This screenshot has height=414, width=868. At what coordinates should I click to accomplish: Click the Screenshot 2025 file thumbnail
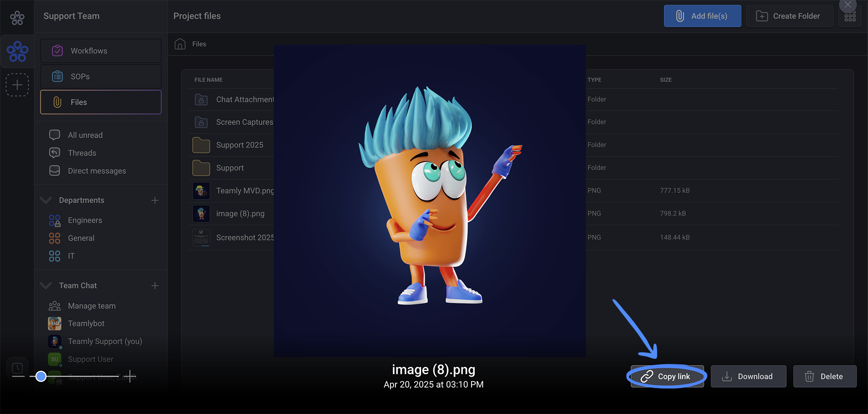pyautogui.click(x=201, y=238)
